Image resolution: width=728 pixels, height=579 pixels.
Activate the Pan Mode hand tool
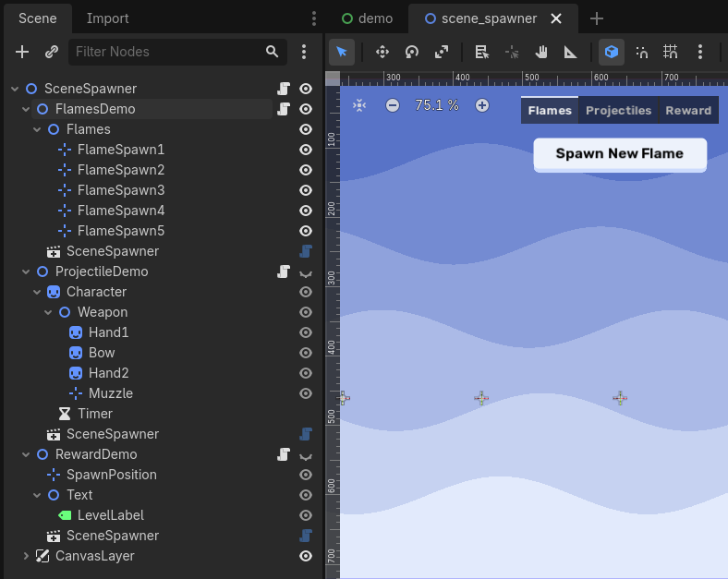point(540,52)
